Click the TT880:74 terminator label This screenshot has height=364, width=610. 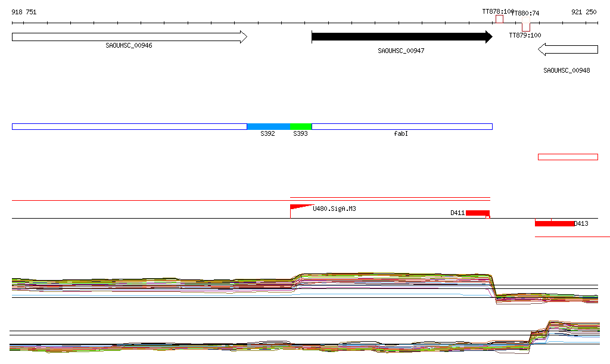pos(525,13)
